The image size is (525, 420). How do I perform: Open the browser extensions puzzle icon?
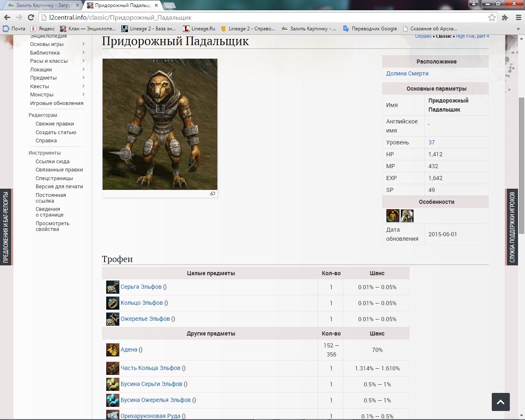(x=505, y=17)
